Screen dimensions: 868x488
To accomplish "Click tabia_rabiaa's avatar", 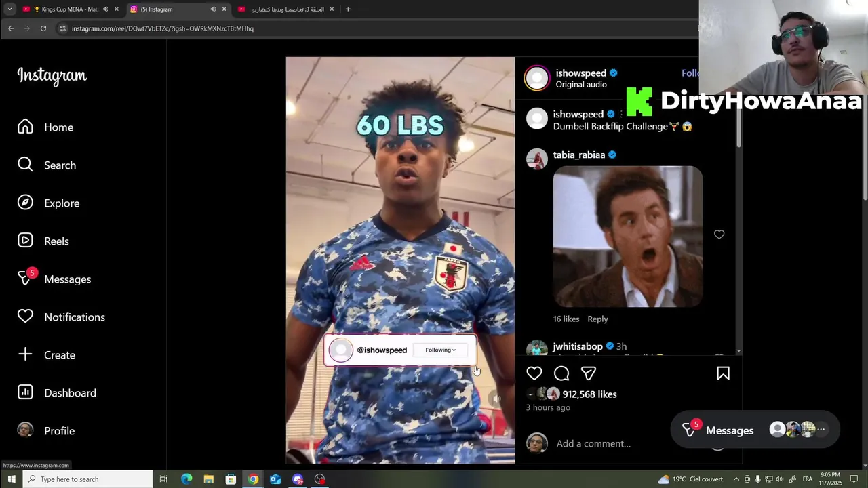I will point(536,159).
